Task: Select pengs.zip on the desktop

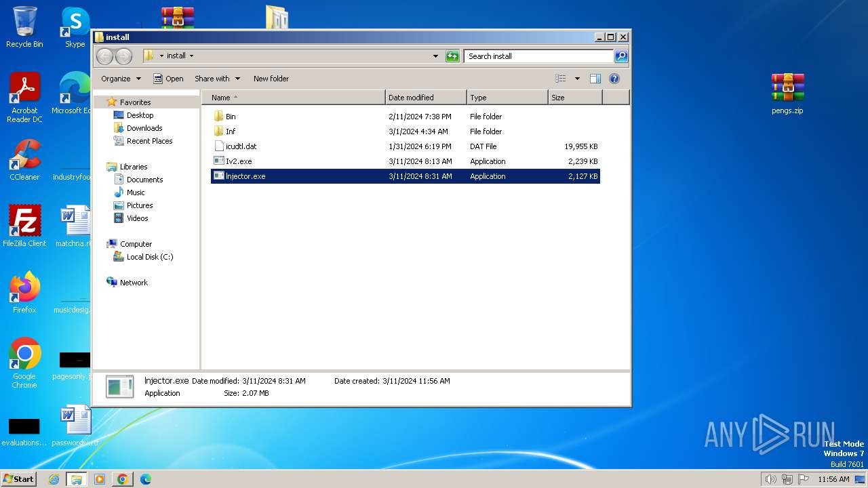Action: [x=787, y=94]
